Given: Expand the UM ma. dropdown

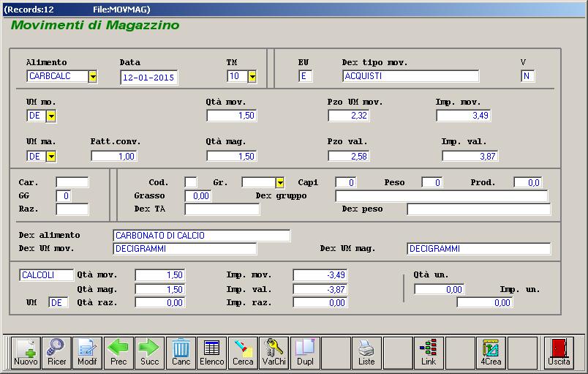Looking at the screenshot, I should (51, 156).
